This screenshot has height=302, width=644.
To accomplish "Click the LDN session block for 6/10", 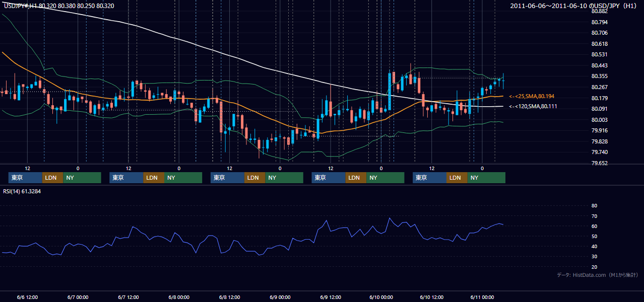I will point(457,178).
